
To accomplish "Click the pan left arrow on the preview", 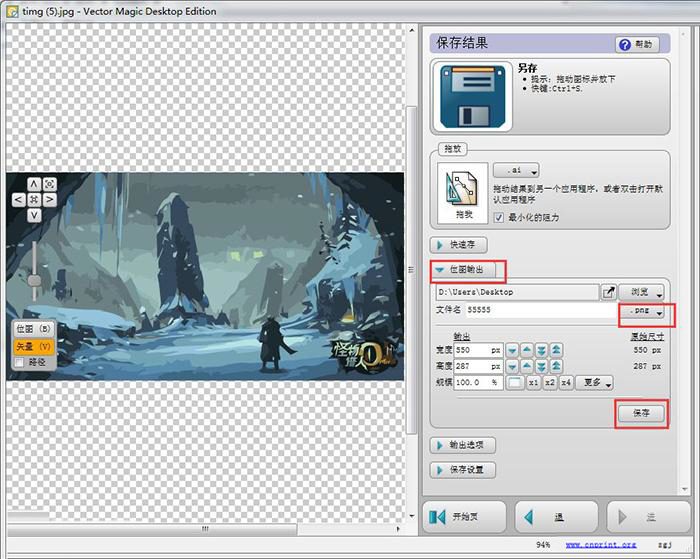I will (x=18, y=200).
